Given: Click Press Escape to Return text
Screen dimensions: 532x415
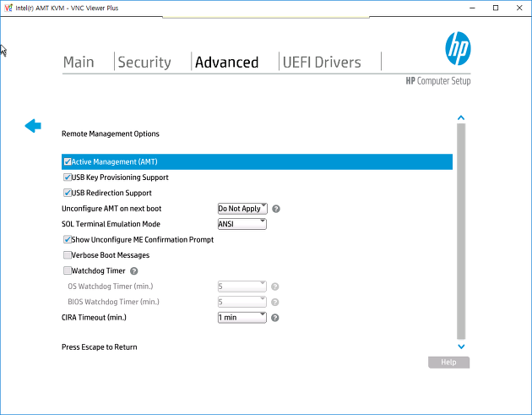Looking at the screenshot, I should pyautogui.click(x=100, y=347).
